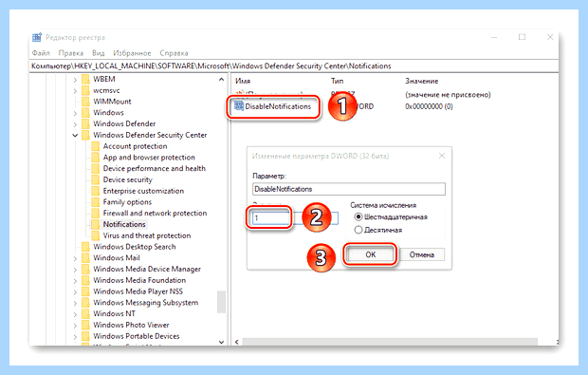588x375 pixels.
Task: Expand the WBEM tree node
Action: click(x=75, y=80)
